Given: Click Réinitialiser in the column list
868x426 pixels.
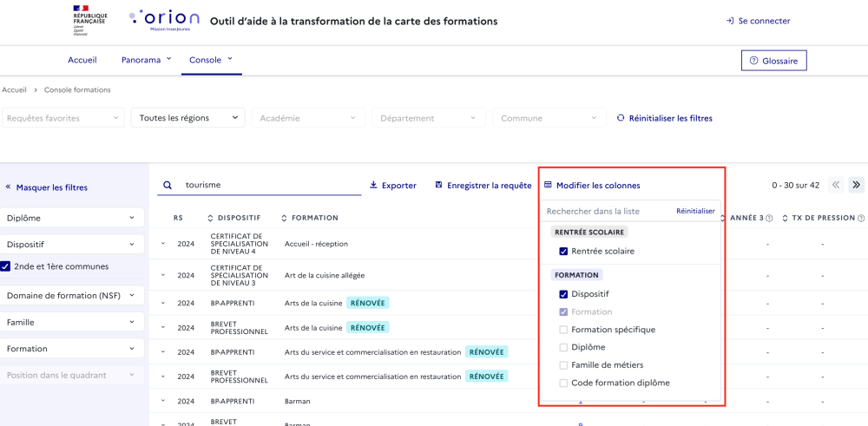Looking at the screenshot, I should click(695, 212).
